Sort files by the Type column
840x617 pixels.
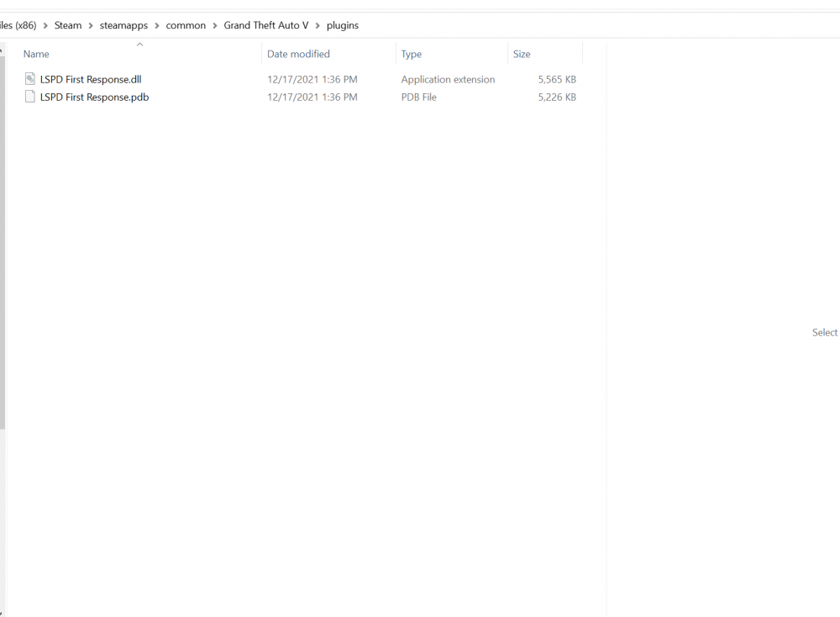[x=412, y=54]
